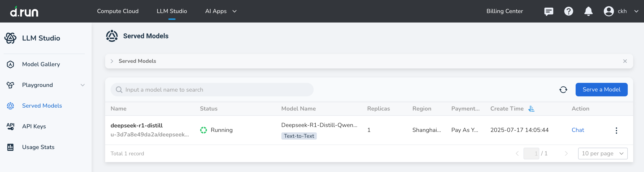The height and width of the screenshot is (172, 644).
Task: Sort by Create Time icon
Action: click(x=531, y=109)
